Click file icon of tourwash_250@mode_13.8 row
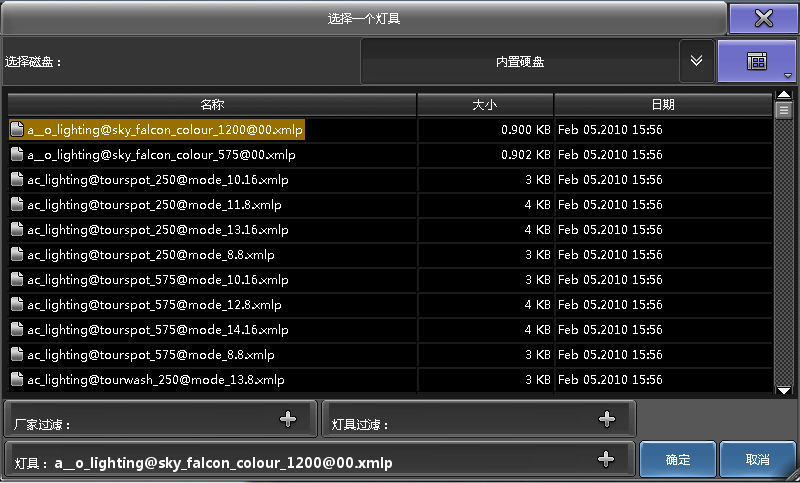 coord(17,379)
